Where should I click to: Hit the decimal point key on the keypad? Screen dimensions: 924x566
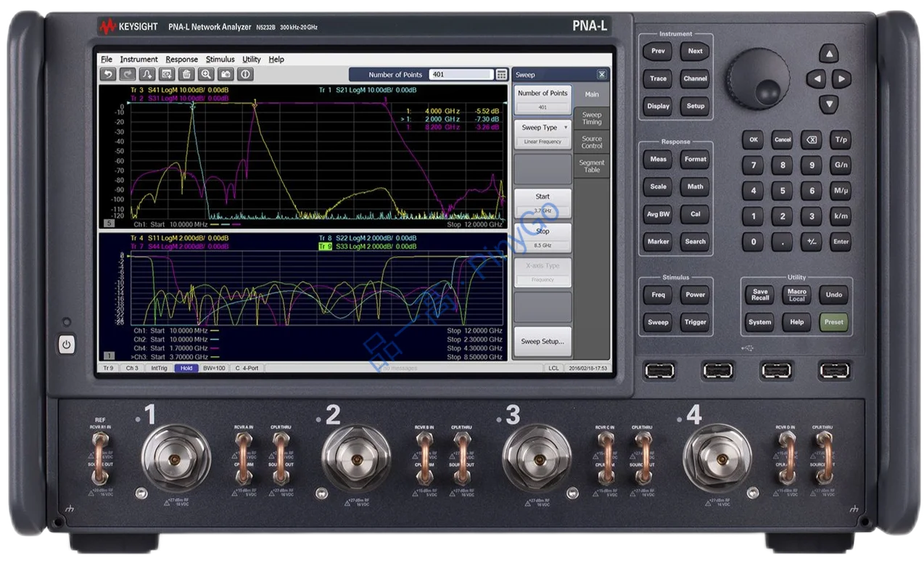782,242
